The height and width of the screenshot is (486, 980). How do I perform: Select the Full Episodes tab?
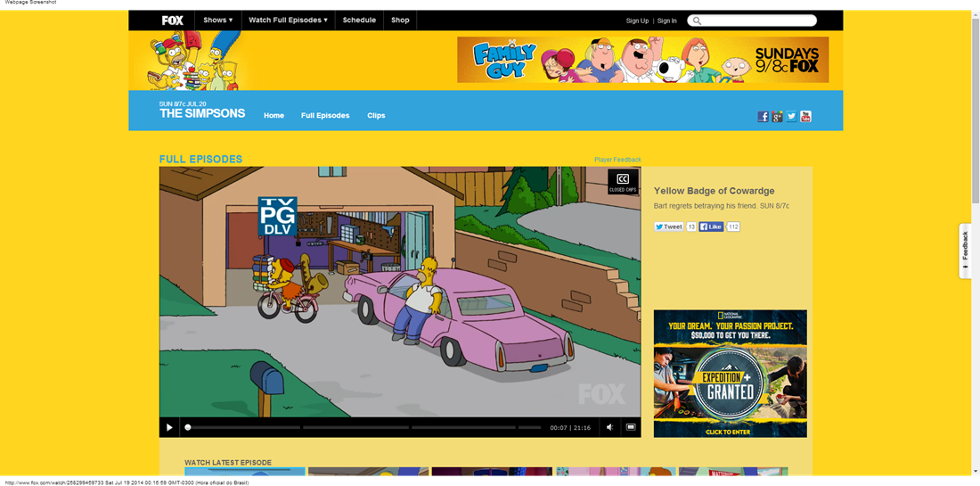click(325, 116)
